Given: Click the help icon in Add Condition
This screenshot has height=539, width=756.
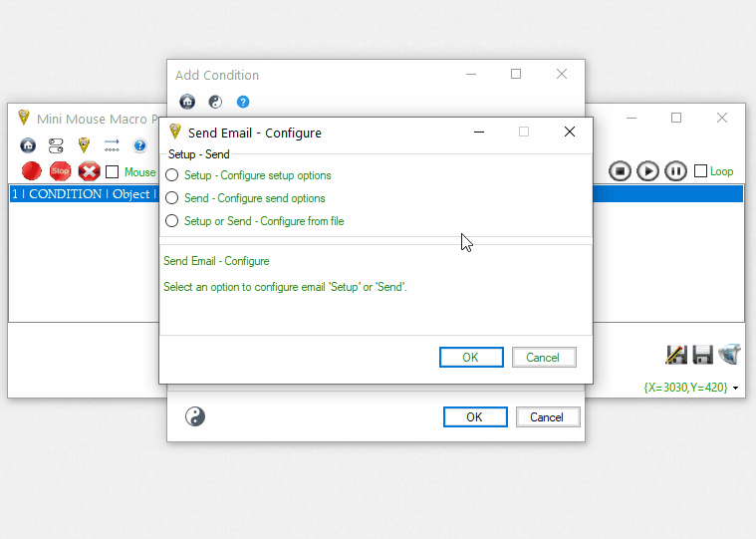Looking at the screenshot, I should (x=243, y=102).
